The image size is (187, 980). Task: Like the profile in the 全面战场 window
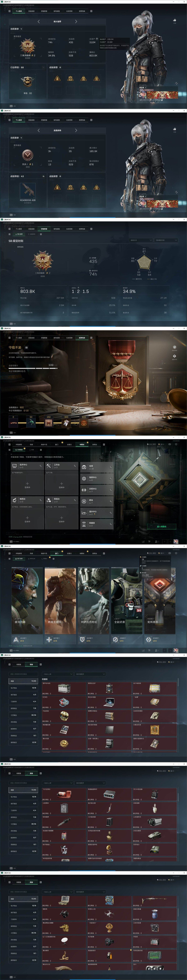[175, 129]
